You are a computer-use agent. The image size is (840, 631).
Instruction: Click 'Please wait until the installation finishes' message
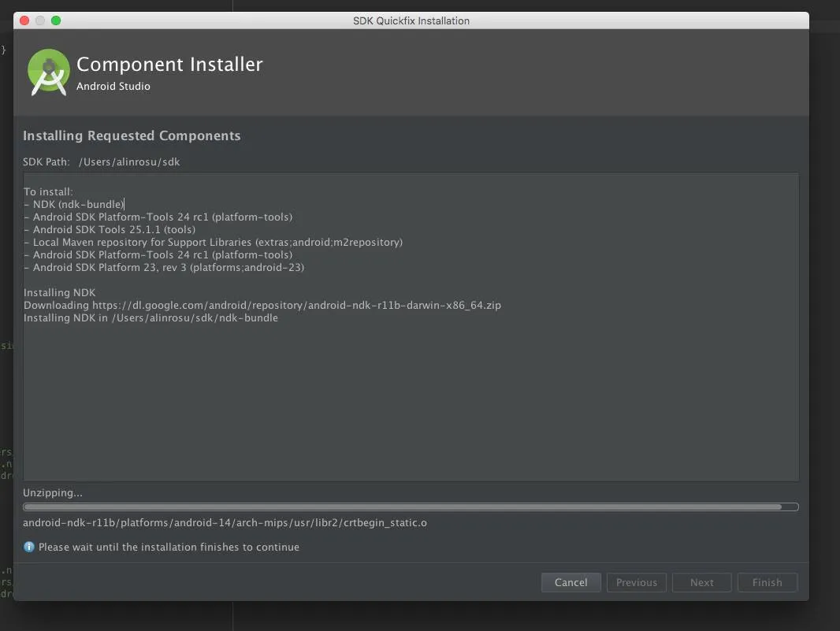(169, 547)
